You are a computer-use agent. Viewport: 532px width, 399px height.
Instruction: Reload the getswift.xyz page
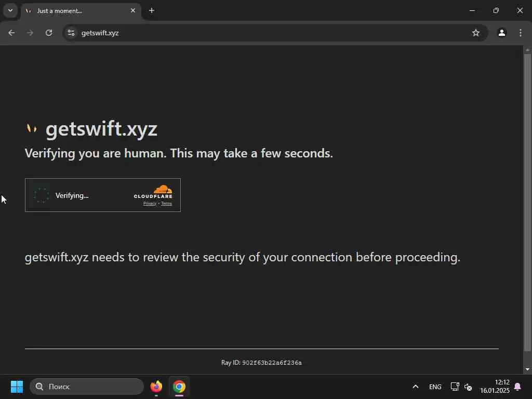(49, 33)
